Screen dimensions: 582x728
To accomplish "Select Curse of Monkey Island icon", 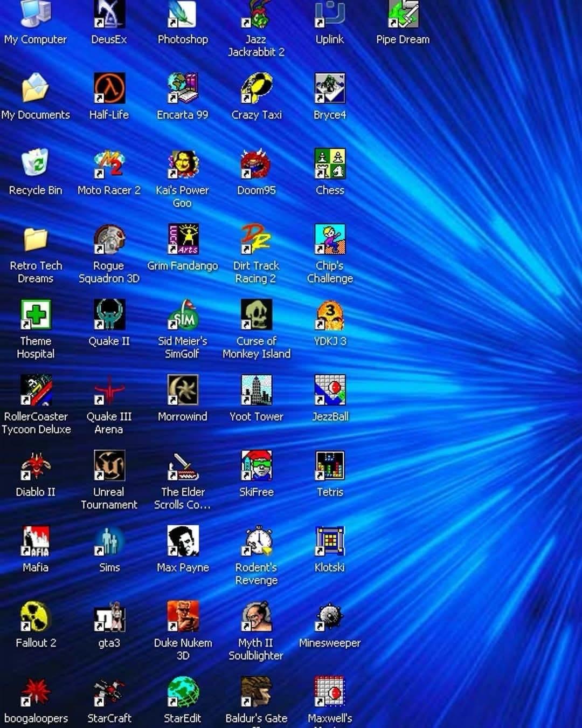I will coord(257,314).
